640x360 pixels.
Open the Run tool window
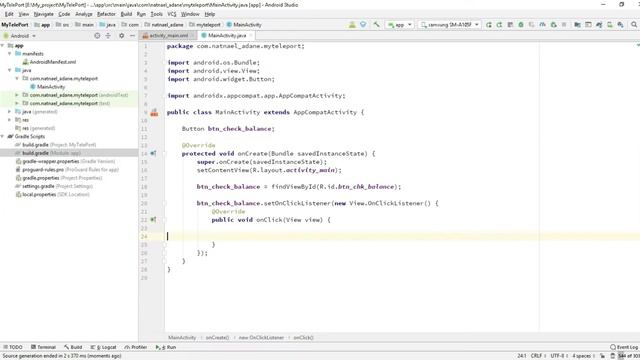tap(166, 347)
